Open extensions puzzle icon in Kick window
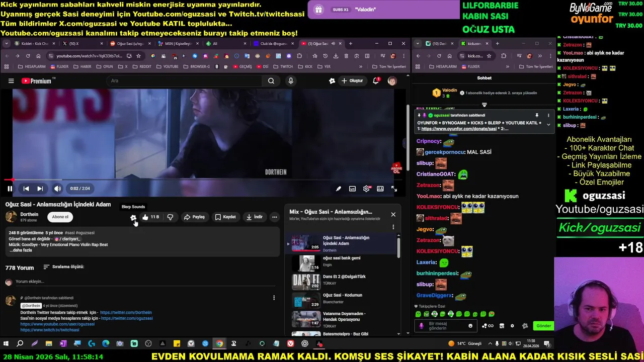This screenshot has height=362, width=644. tap(504, 56)
